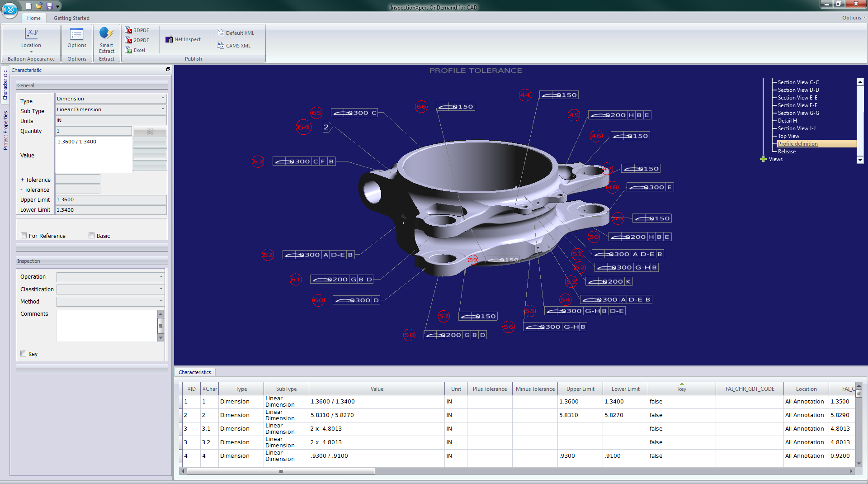The width and height of the screenshot is (868, 484).
Task: Open the Operation dropdown
Action: pos(161,276)
